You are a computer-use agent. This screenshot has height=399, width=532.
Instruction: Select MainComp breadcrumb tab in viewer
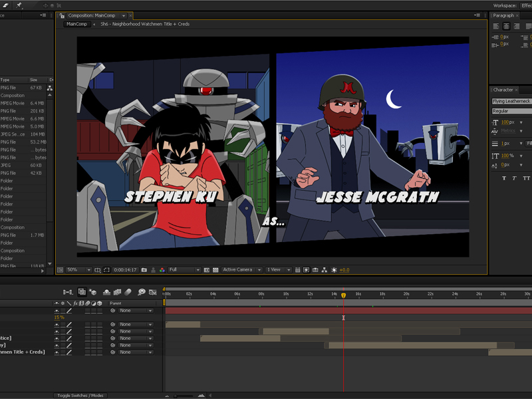76,24
